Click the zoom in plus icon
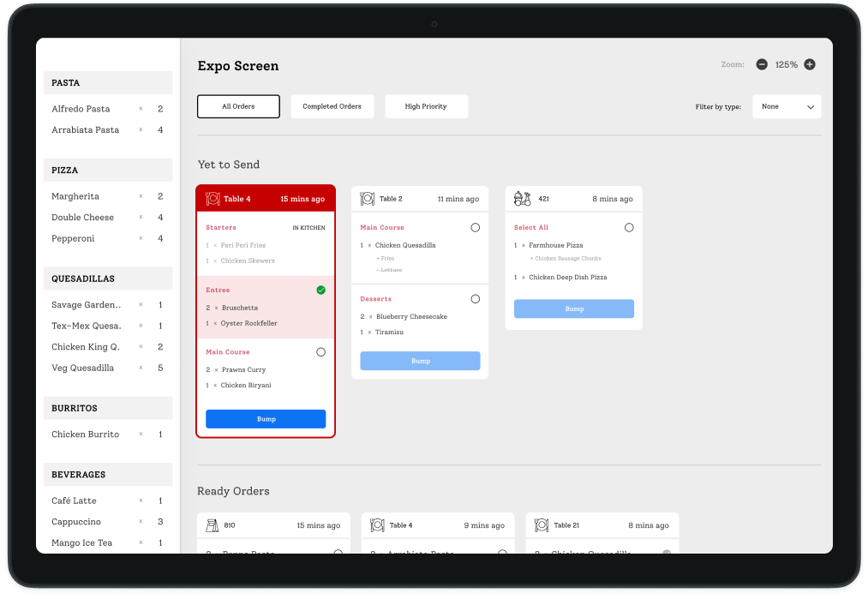 (810, 64)
